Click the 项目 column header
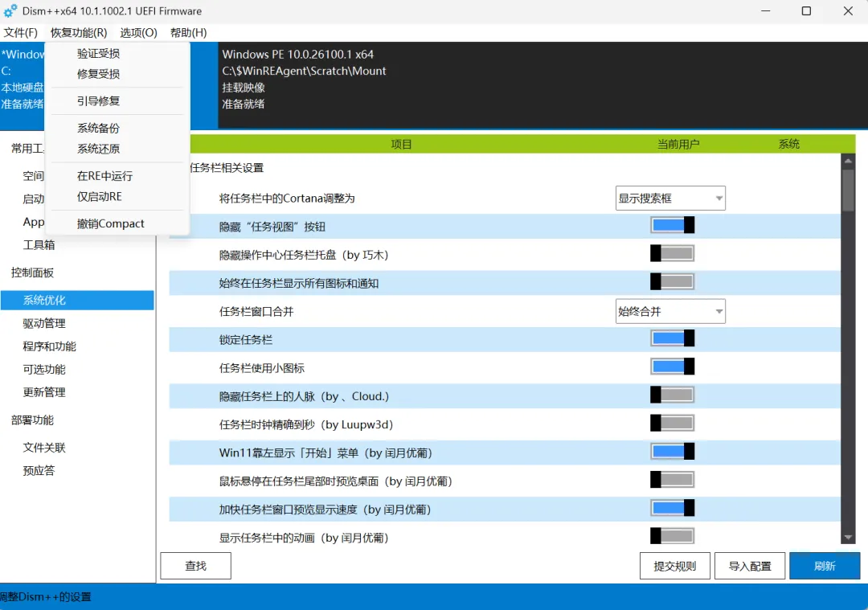Viewport: 868px width, 610px height. tap(401, 144)
